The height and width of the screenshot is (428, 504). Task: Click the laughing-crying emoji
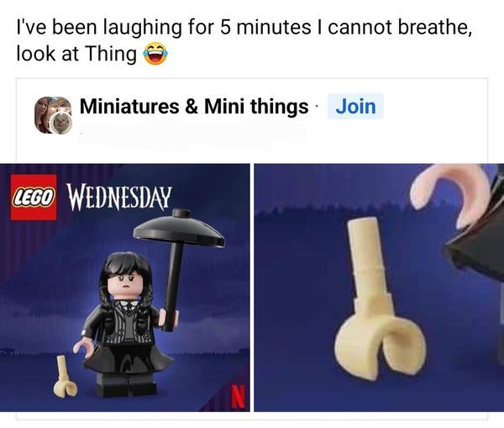pyautogui.click(x=155, y=55)
